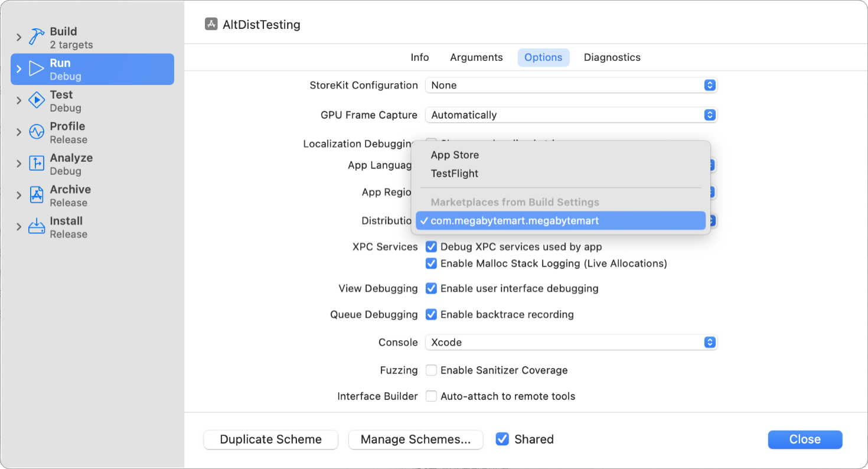Toggle the Shared scheme checkbox
This screenshot has height=469, width=868.
[502, 439]
